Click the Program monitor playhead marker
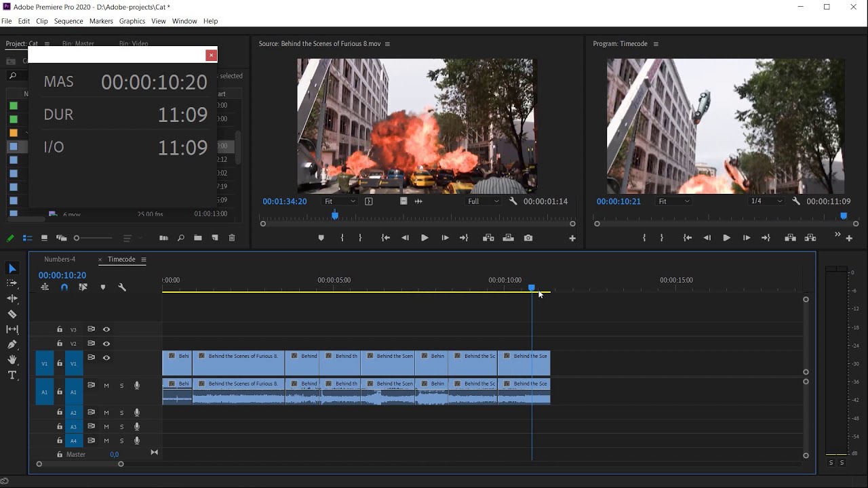868x488 pixels. click(844, 216)
